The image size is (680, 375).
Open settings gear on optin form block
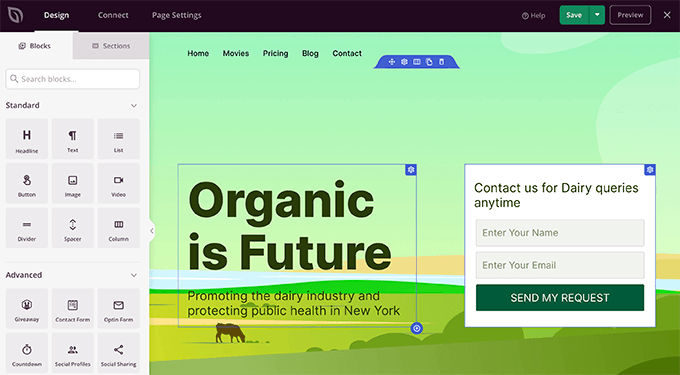[x=650, y=170]
